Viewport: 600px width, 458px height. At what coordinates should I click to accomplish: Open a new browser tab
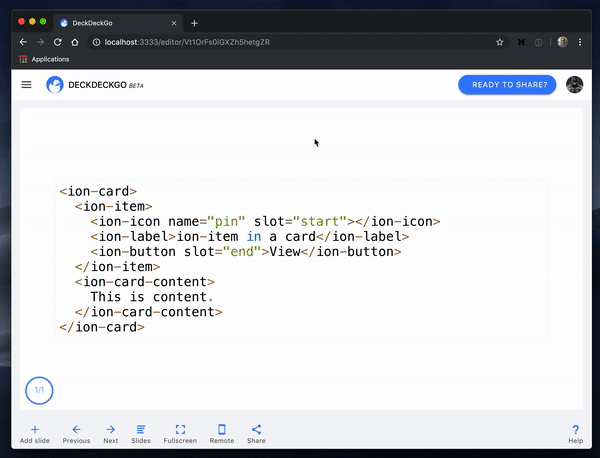[x=194, y=23]
